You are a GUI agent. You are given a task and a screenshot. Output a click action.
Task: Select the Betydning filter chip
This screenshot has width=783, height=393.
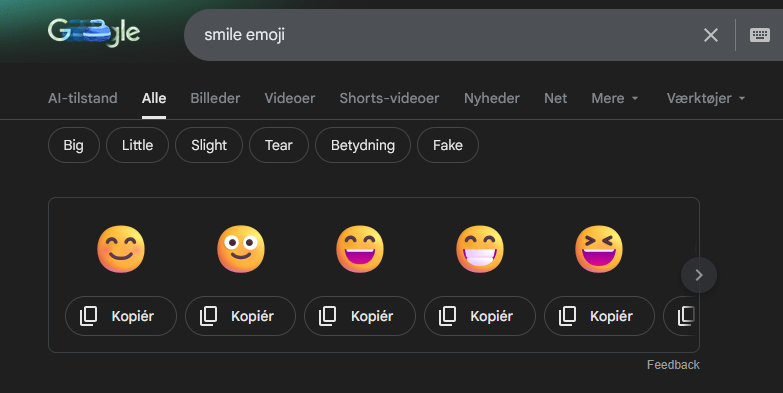click(363, 145)
